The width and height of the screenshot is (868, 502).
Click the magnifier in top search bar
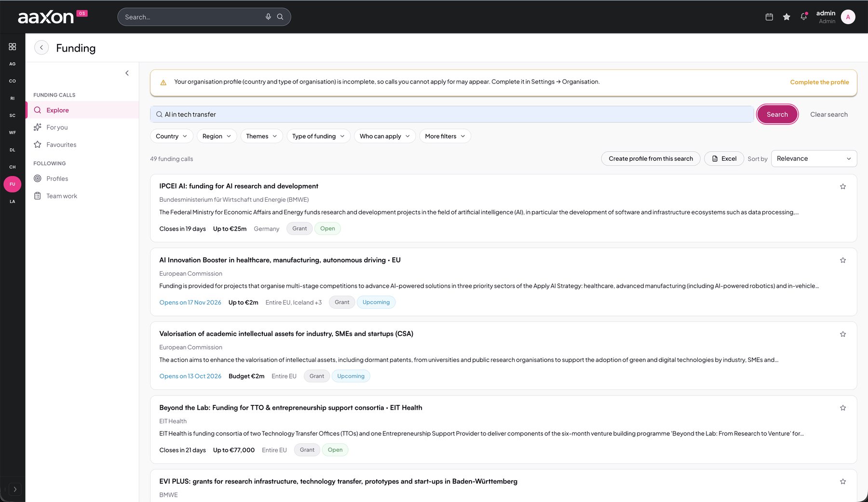[x=280, y=17]
